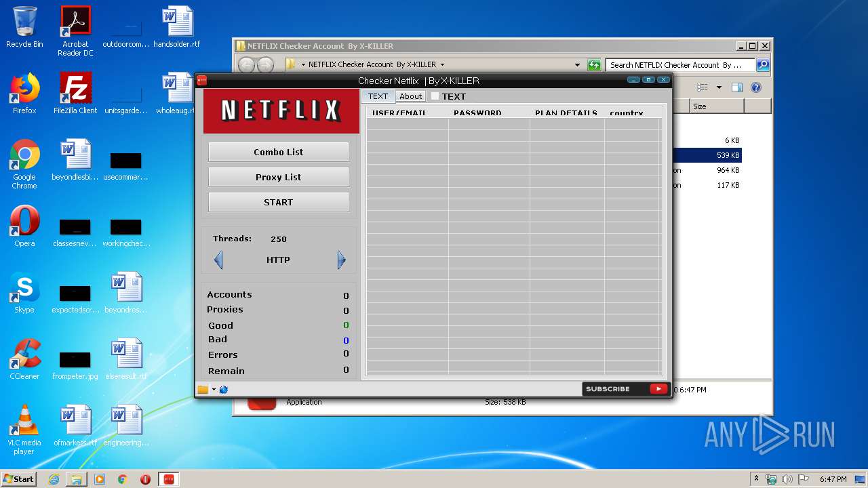Show hidden system tray icons
The image size is (868, 488).
pyautogui.click(x=756, y=479)
